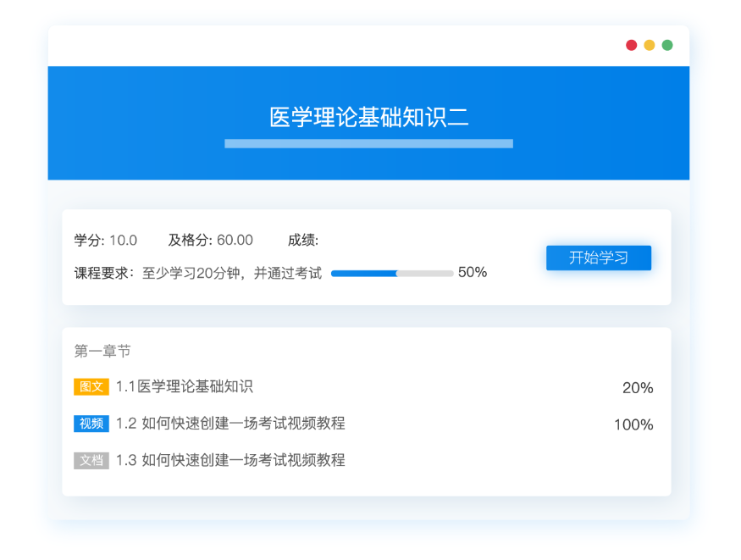Open lesson 1.3 如何快速创建一场考试视频教程

[230, 461]
